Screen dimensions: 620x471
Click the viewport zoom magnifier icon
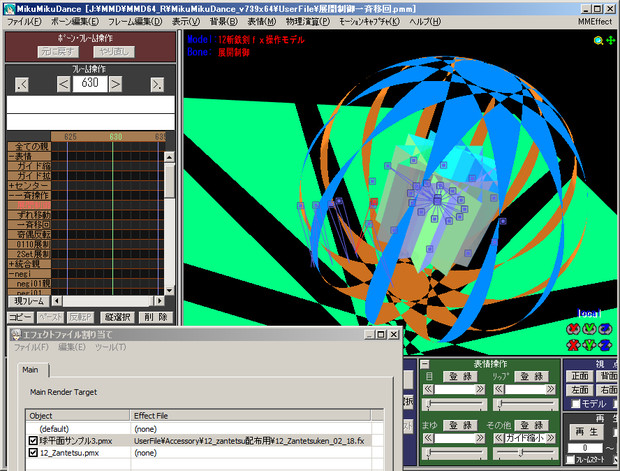coord(598,40)
